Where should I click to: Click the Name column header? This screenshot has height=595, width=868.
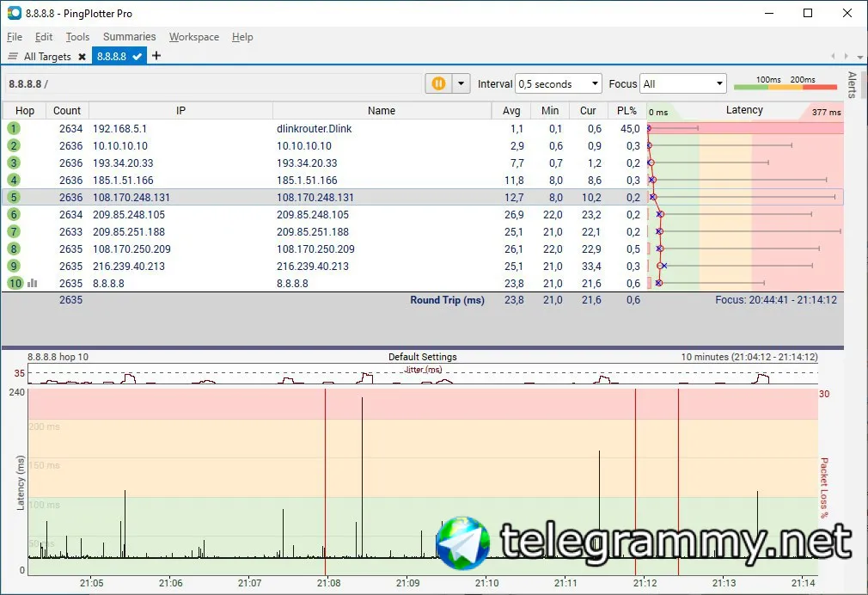(382, 110)
